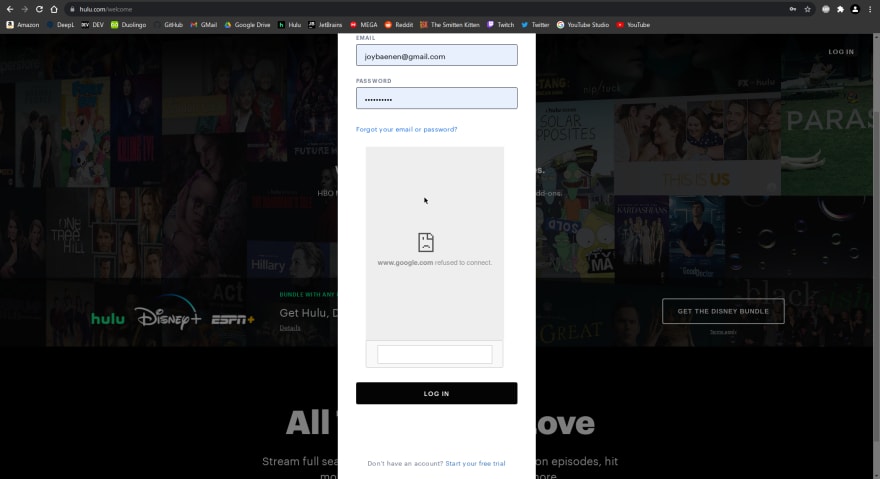Open the GitHub bookmark
Image resolution: width=880 pixels, height=479 pixels.
168,25
